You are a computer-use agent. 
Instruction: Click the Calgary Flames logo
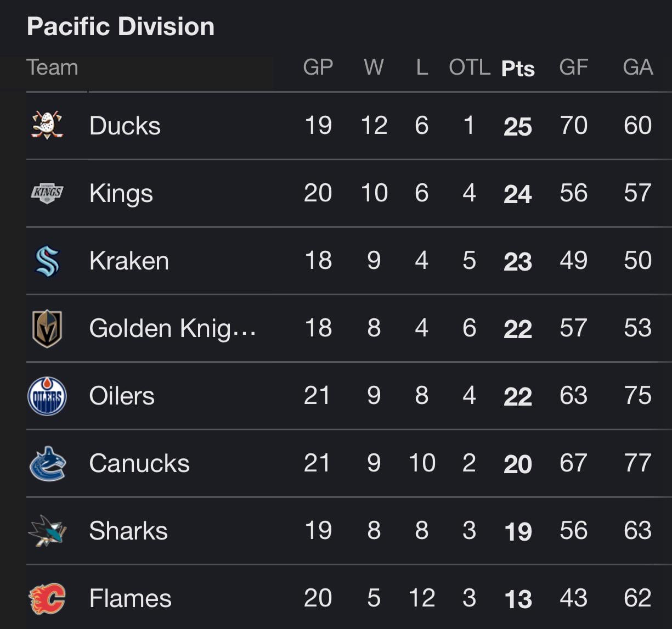[47, 598]
